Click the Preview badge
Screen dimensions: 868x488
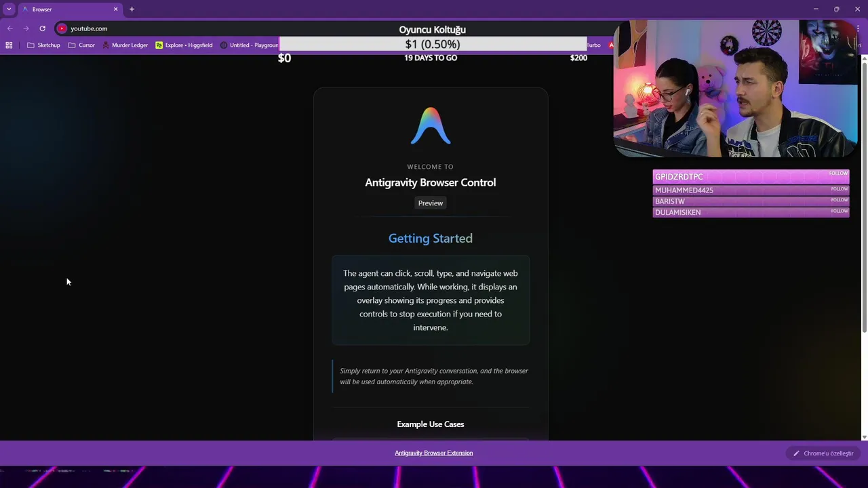pos(431,203)
